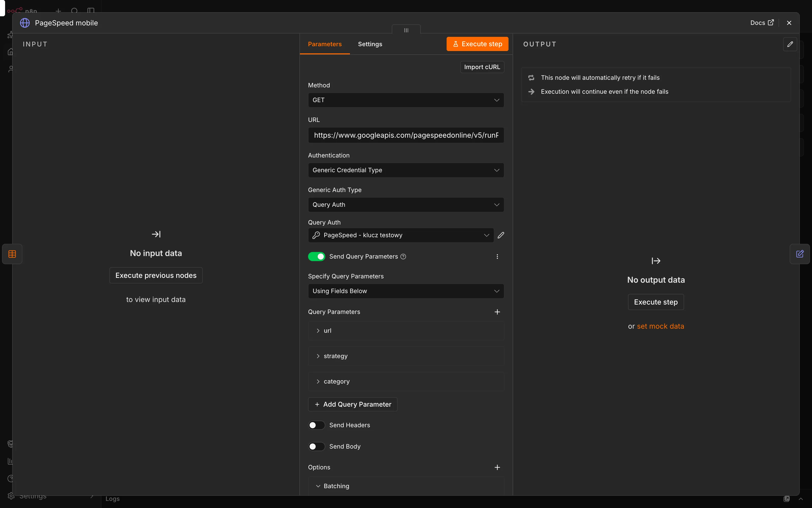Add a query parameter with the Query Parameters plus icon
Viewport: 812px width, 508px height.
pyautogui.click(x=497, y=312)
